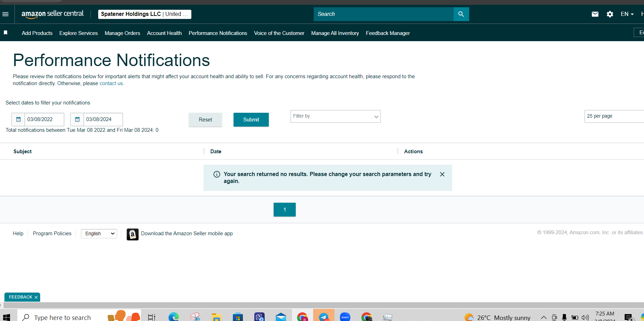This screenshot has width=644, height=321.
Task: Click the Subject column header
Action: [x=22, y=152]
